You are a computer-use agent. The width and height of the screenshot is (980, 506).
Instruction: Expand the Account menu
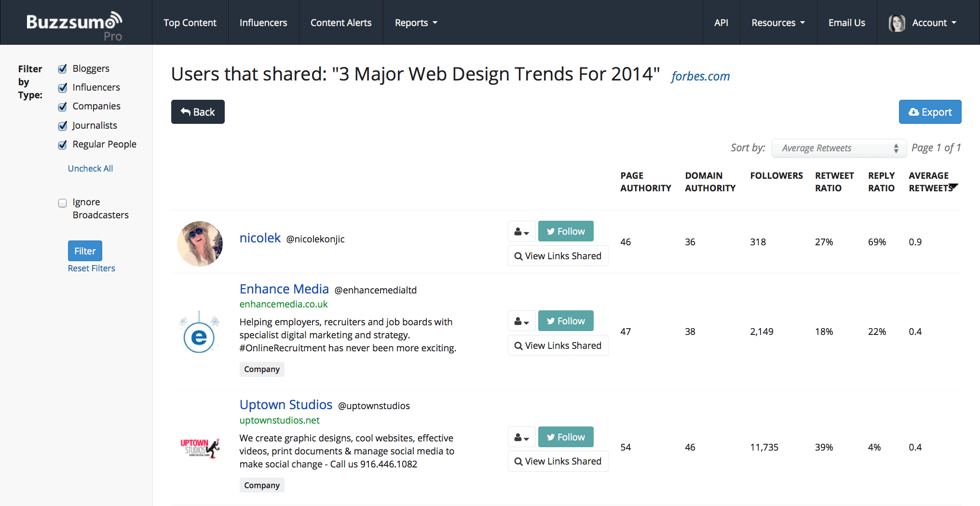point(934,23)
